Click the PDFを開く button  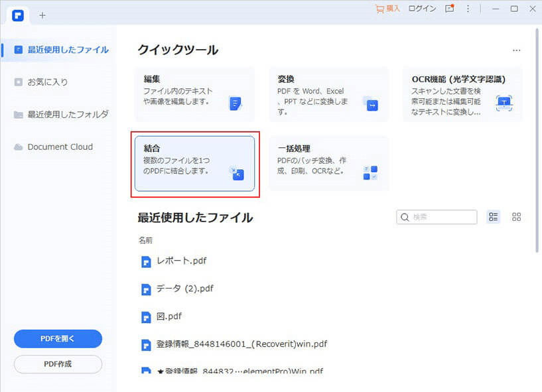(x=58, y=339)
